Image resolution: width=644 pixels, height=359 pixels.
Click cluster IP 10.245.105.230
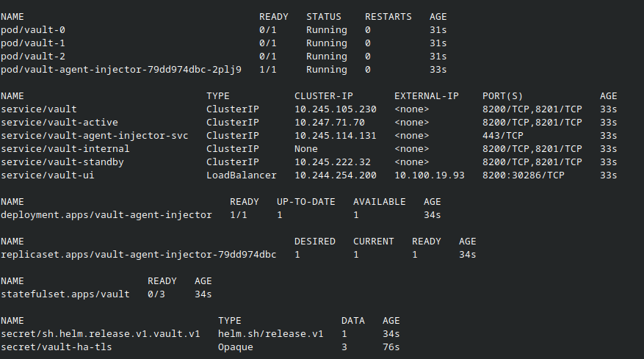point(336,109)
